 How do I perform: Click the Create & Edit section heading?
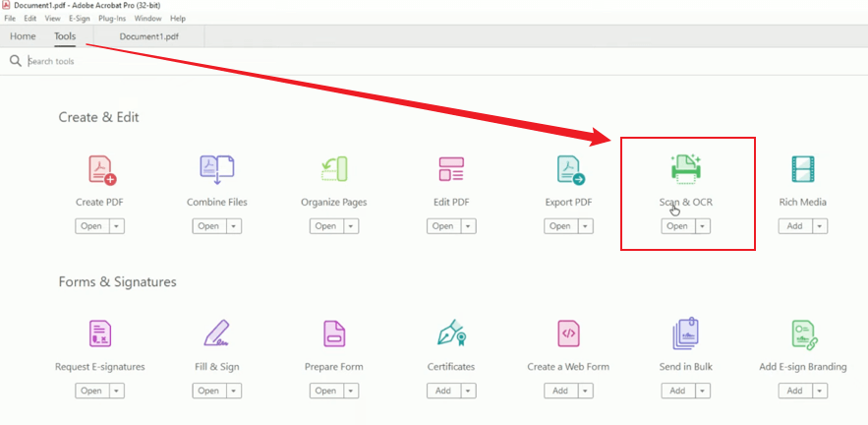(x=98, y=117)
